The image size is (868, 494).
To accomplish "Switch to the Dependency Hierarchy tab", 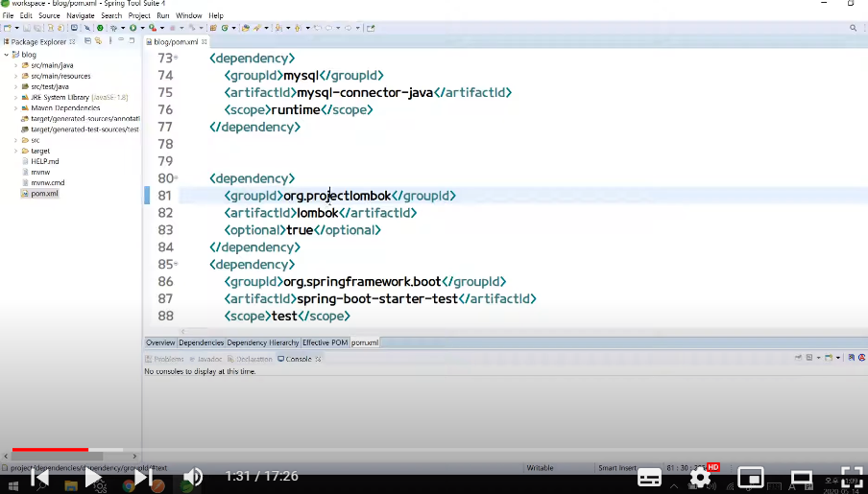I will [x=263, y=343].
